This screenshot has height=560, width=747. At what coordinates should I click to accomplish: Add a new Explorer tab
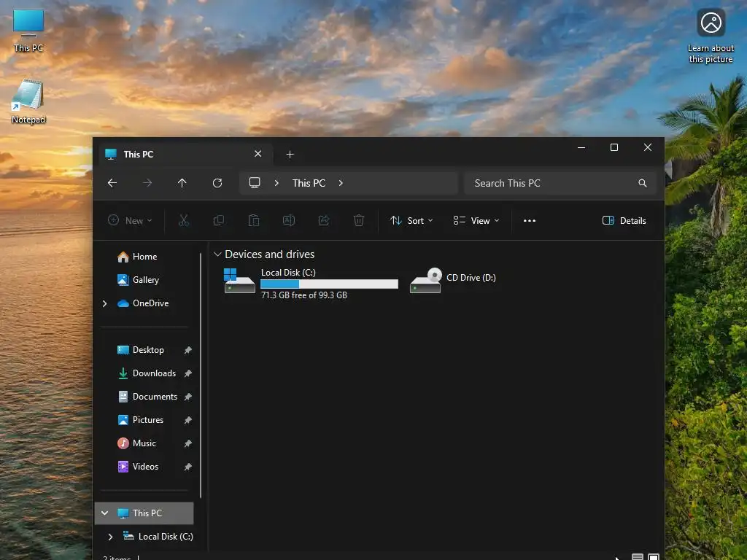point(290,155)
